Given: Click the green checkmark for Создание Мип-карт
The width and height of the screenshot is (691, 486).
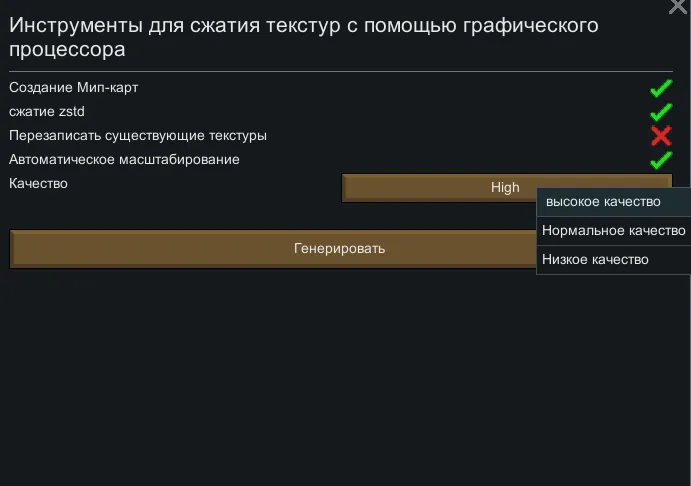Looking at the screenshot, I should (x=660, y=88).
